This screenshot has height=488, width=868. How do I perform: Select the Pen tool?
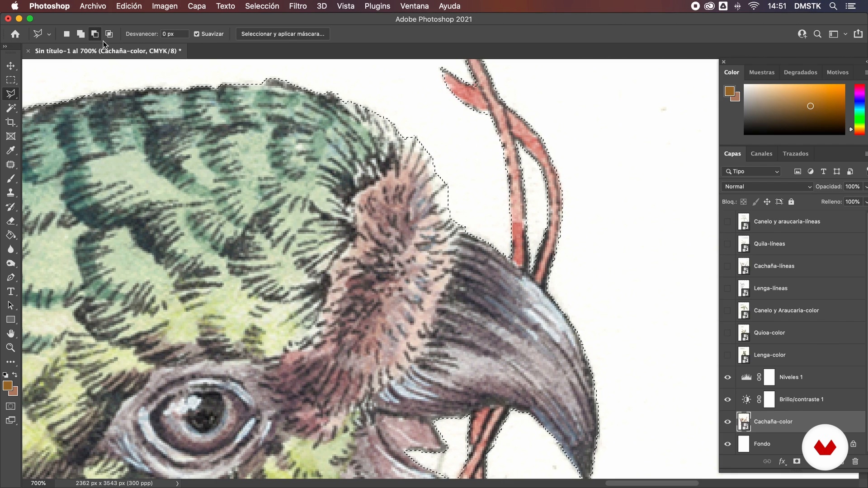coord(11,277)
